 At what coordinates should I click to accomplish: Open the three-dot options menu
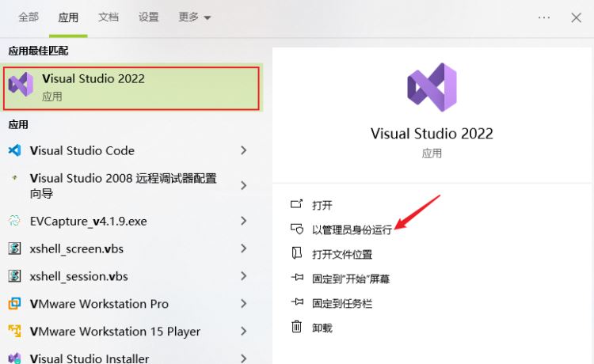[x=544, y=17]
